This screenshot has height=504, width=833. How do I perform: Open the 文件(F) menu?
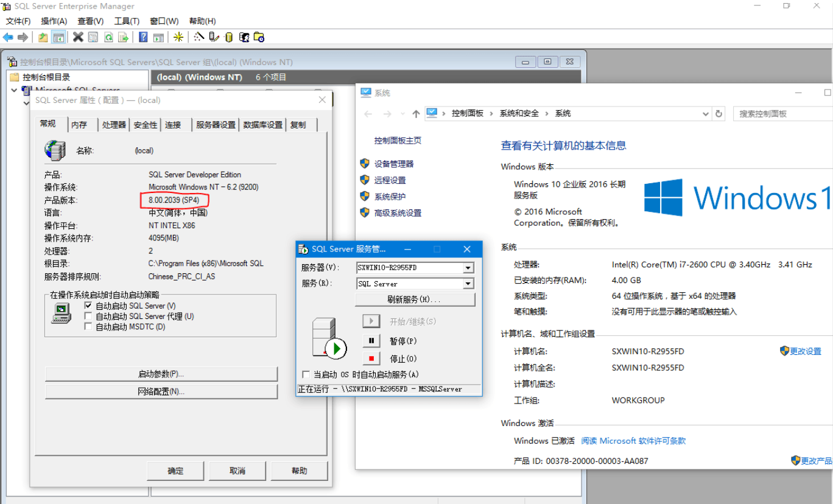(18, 21)
